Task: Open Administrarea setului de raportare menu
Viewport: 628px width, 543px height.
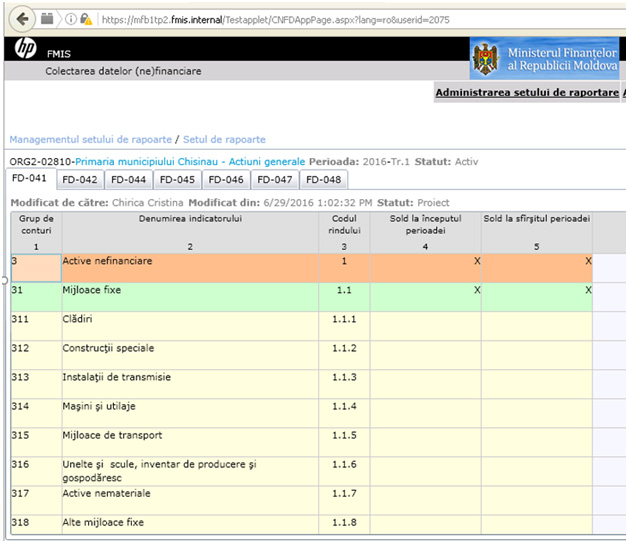Action: (527, 93)
